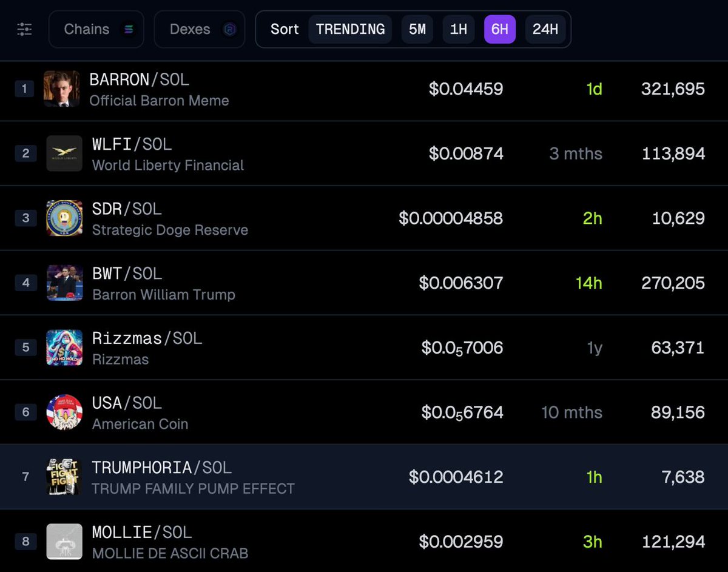Open the SDR/SOL pair
Image resolution: width=728 pixels, height=572 pixels.
point(127,209)
